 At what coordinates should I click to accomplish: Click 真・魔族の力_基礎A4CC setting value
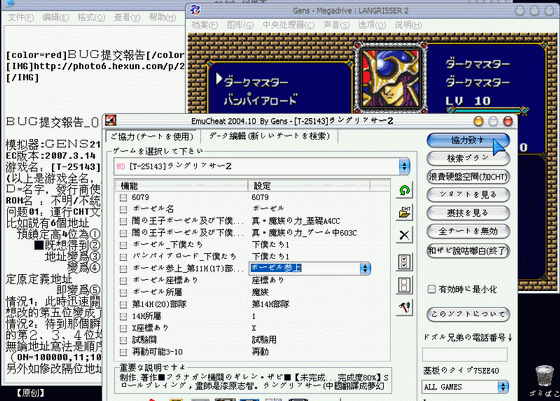coord(296,221)
